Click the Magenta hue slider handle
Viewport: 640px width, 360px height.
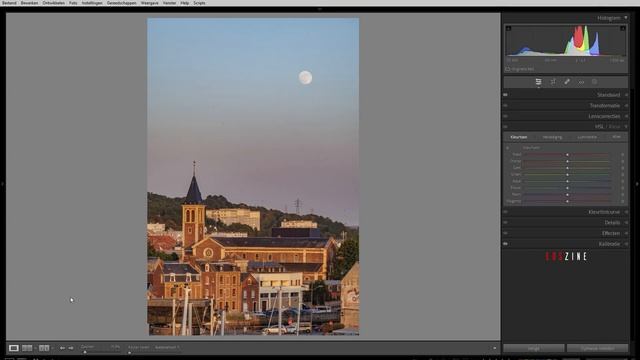567,201
